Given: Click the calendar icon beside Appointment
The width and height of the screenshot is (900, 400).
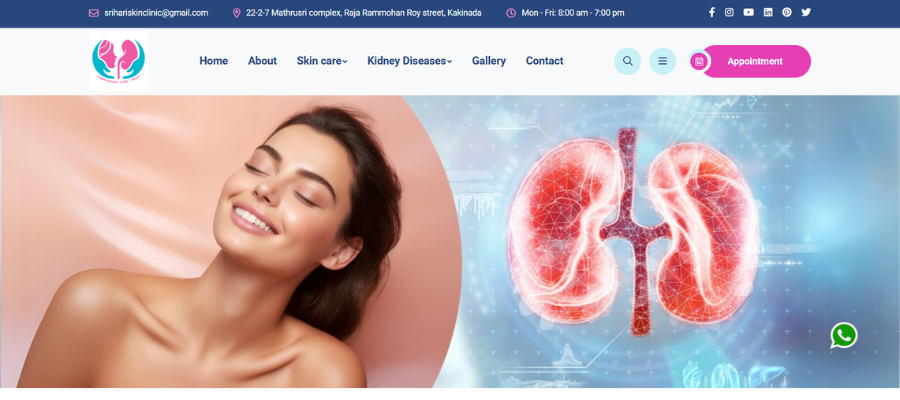Looking at the screenshot, I should [x=699, y=61].
